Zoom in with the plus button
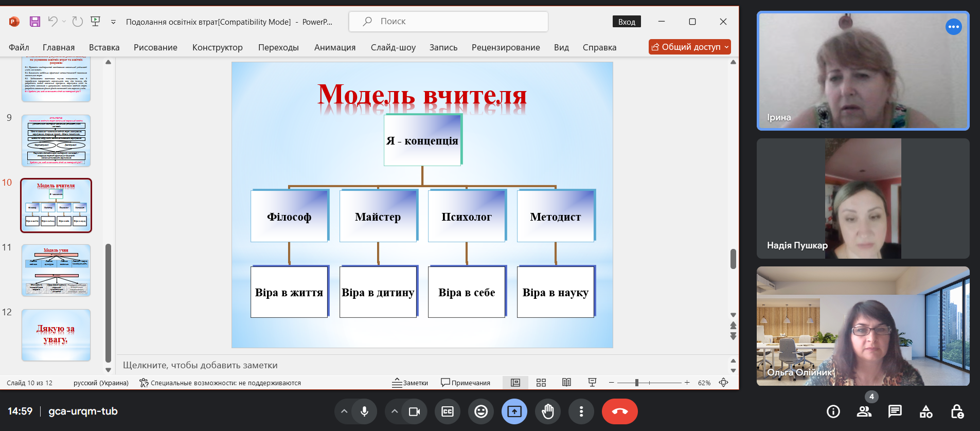Viewport: 980px width, 431px height. coord(687,383)
